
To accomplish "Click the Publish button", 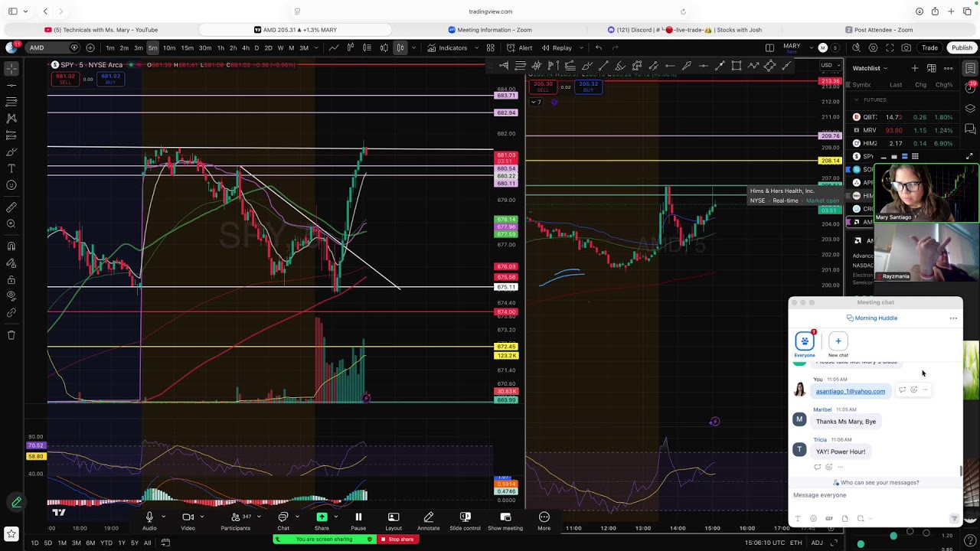I will pyautogui.click(x=962, y=48).
